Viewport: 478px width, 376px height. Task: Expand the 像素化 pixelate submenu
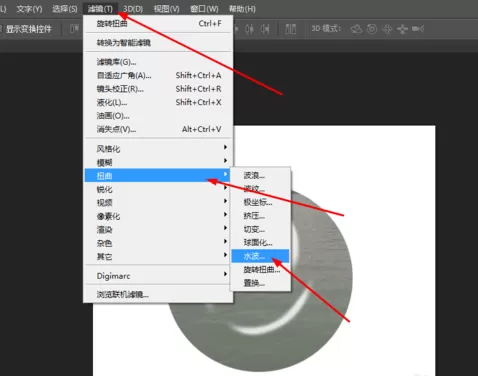tap(158, 216)
